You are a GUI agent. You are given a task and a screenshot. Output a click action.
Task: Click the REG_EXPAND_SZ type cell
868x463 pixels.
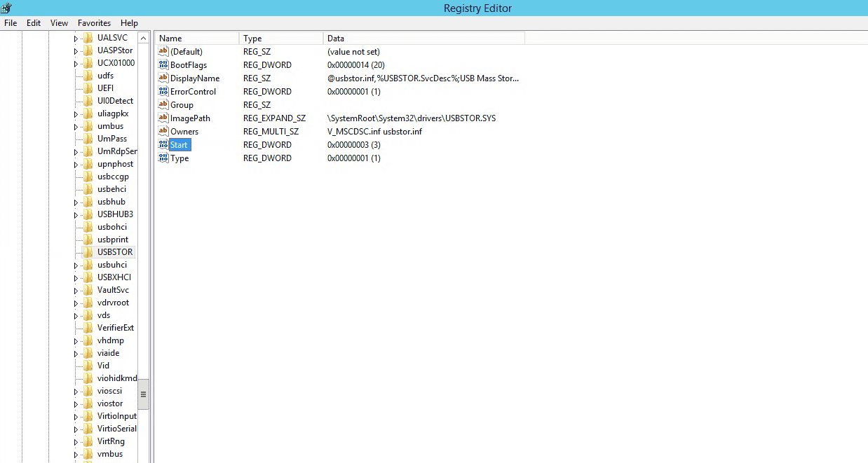tap(274, 118)
